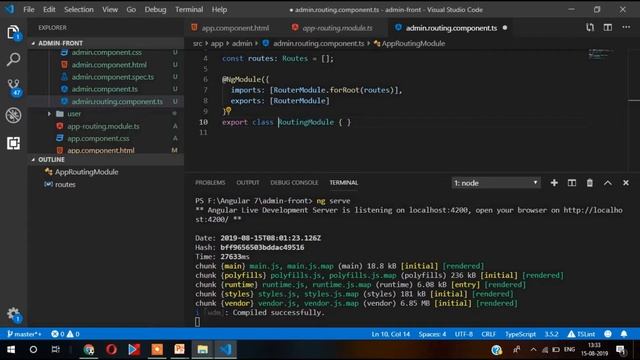Kill the terminal with trash icon
The height and width of the screenshot is (360, 640).
click(x=590, y=183)
